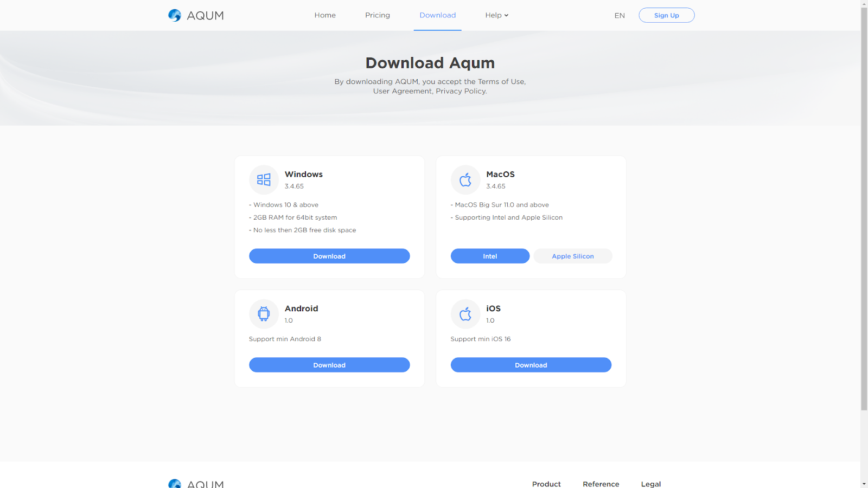Image resolution: width=868 pixels, height=488 pixels.
Task: Click 'MacOS Big Sur 11.0 and above' text
Action: [500, 205]
